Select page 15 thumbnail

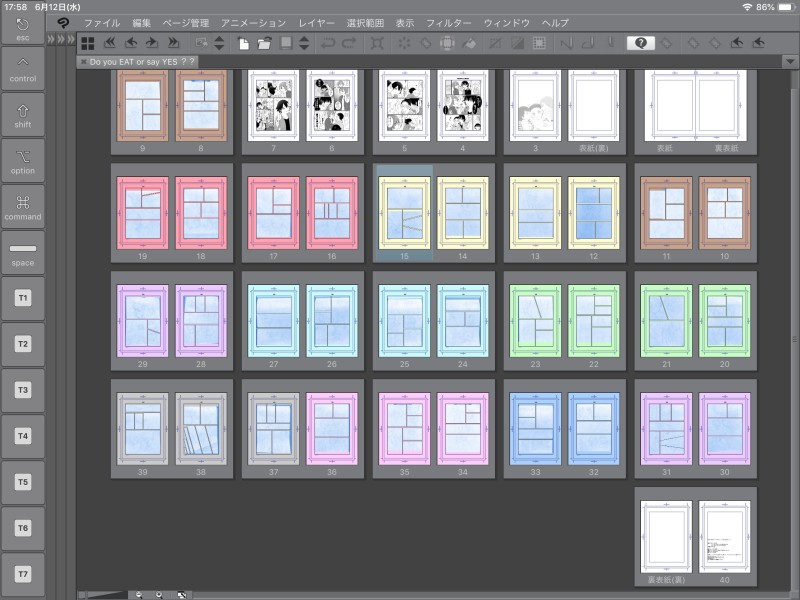[x=405, y=213]
